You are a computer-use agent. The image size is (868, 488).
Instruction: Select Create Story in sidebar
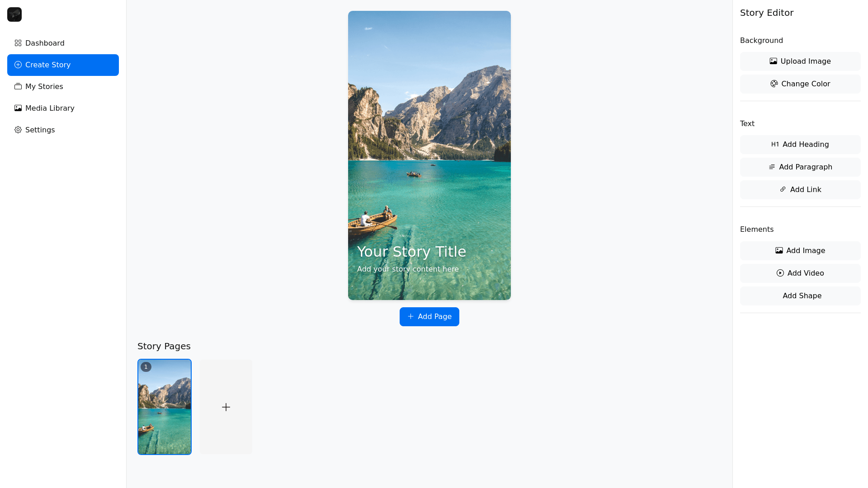pyautogui.click(x=63, y=65)
